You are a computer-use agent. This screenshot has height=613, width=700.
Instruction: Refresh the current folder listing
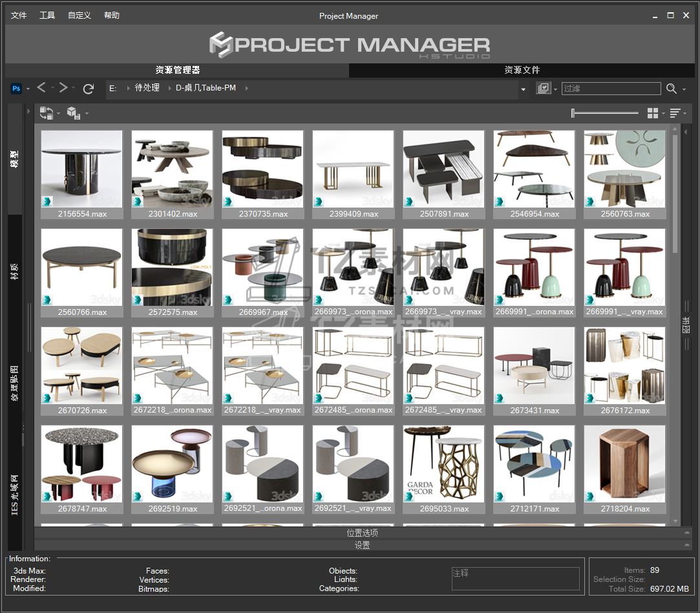[89, 89]
